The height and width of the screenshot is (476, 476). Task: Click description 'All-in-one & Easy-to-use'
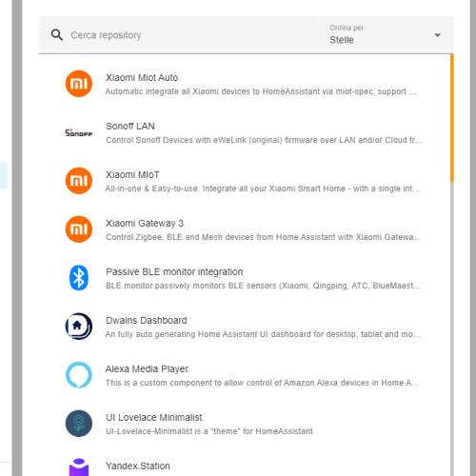point(263,188)
